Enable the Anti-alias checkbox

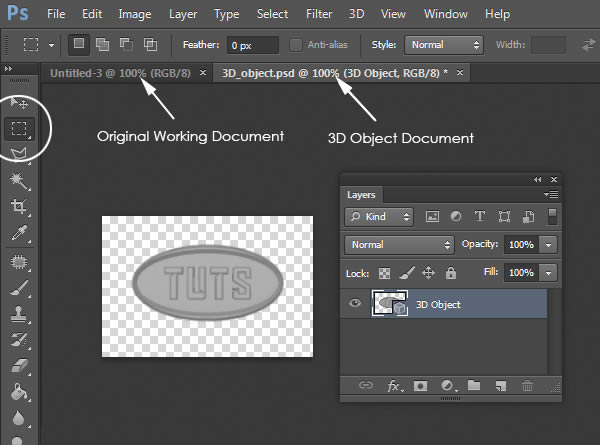[295, 45]
